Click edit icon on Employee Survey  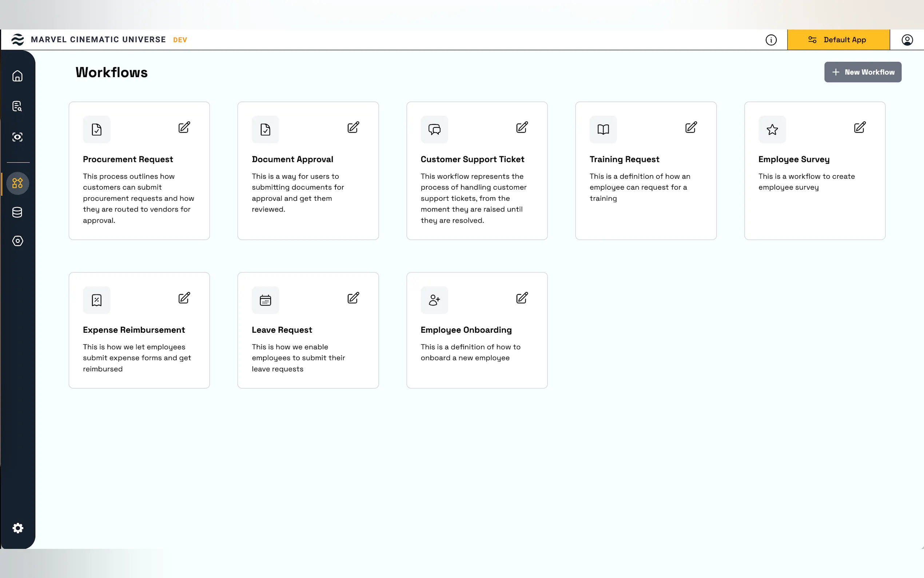(860, 127)
